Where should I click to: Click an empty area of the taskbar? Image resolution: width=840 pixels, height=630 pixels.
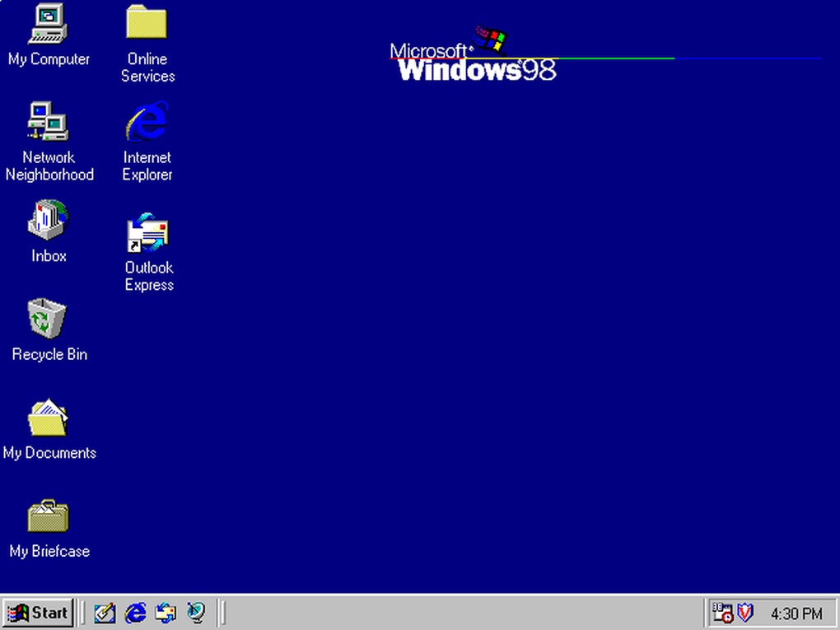(453, 613)
